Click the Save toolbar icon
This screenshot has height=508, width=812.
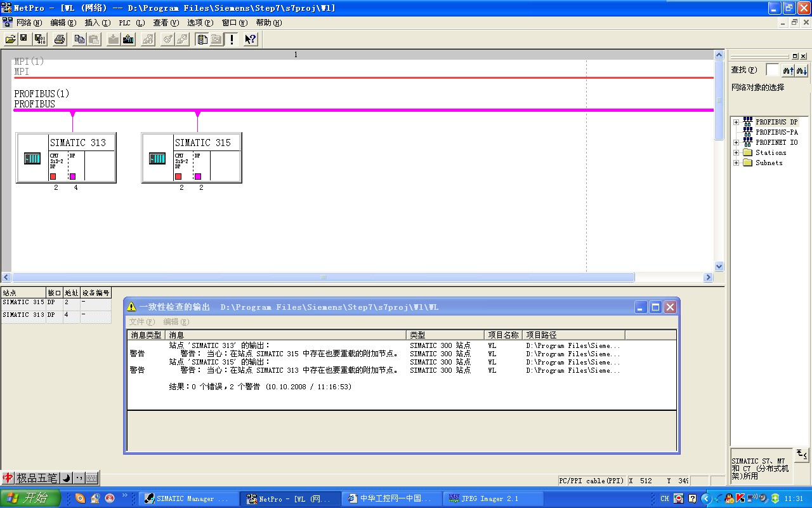pyautogui.click(x=23, y=39)
